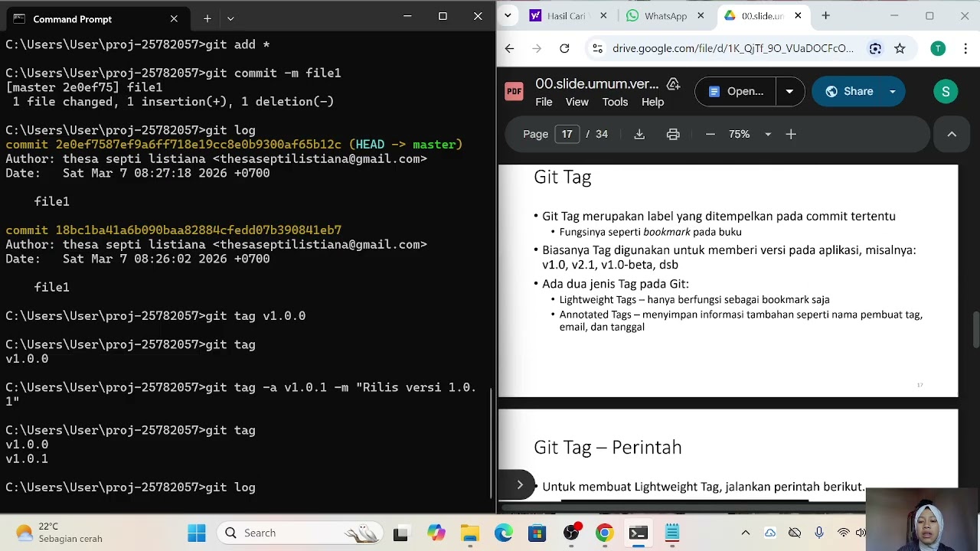Switch to the Hasil Cari Yahoo tab

[x=567, y=15]
